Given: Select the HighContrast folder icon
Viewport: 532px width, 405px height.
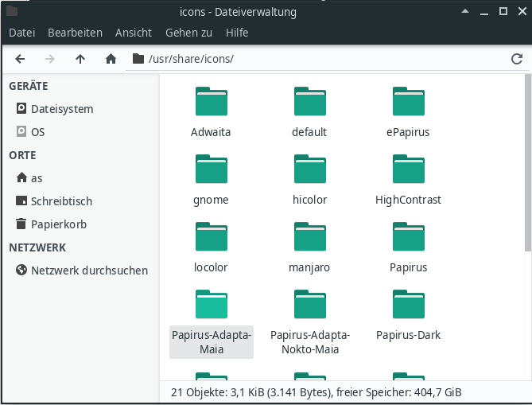Looking at the screenshot, I should [409, 169].
